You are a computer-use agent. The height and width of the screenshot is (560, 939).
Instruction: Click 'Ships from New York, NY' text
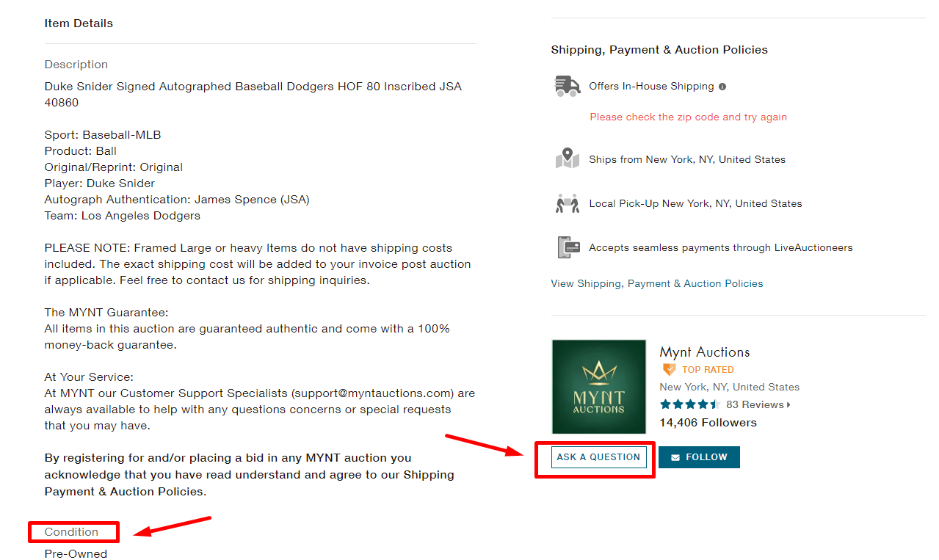(x=687, y=159)
